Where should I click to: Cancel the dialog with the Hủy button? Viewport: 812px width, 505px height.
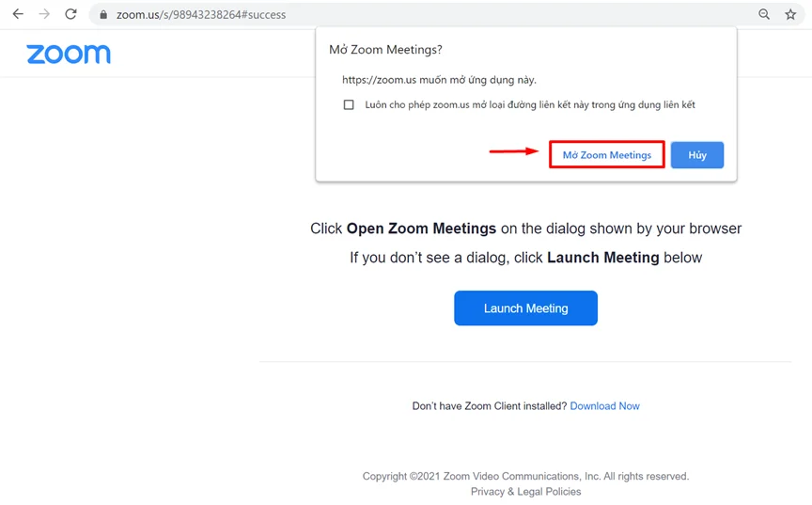coord(697,155)
